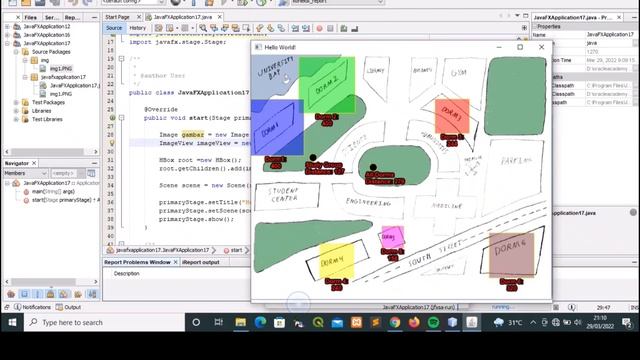Stop macro recording square icon
Screen dimensions: 640x360
click(x=330, y=28)
